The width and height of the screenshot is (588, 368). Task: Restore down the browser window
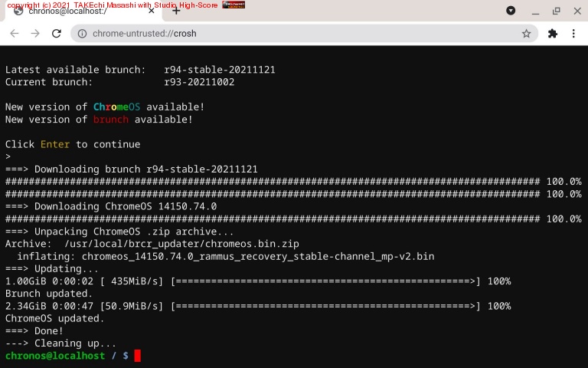point(556,11)
